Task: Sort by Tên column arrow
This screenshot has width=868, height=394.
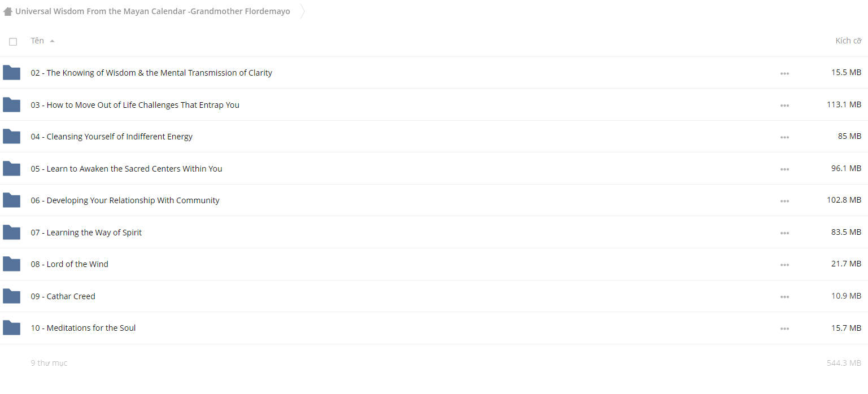Action: click(x=52, y=41)
